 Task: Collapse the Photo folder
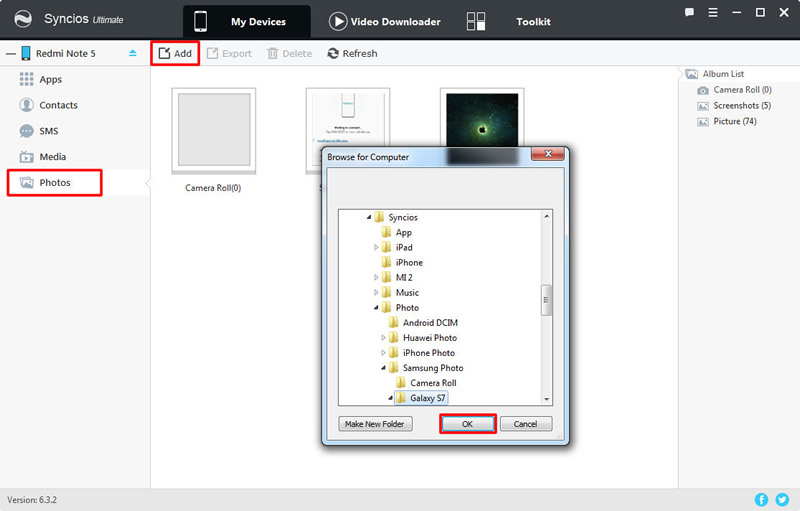pyautogui.click(x=376, y=308)
